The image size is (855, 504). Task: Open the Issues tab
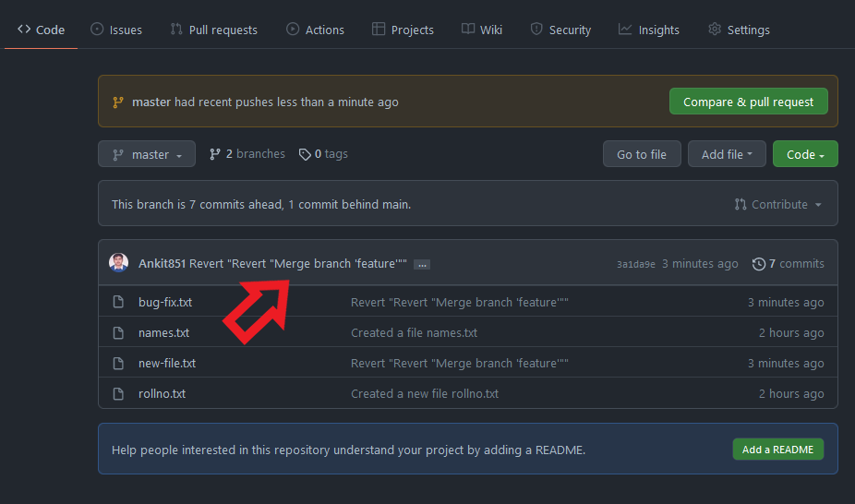116,30
